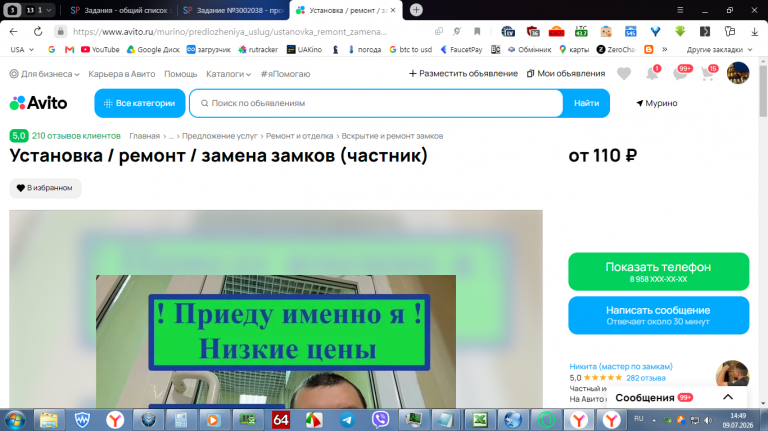Open Telegram from the taskbar
Viewport: 768px width, 431px height.
coord(347,420)
